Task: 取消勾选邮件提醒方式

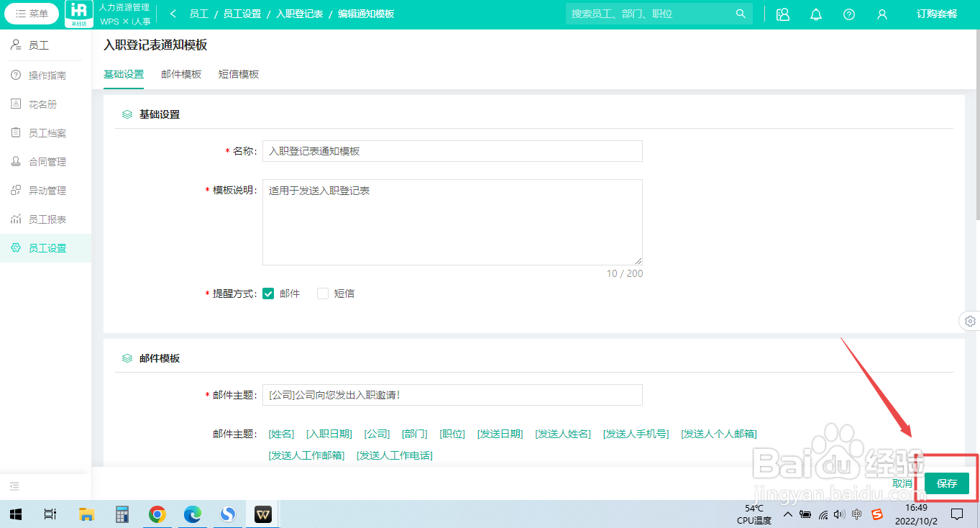Action: pos(267,293)
